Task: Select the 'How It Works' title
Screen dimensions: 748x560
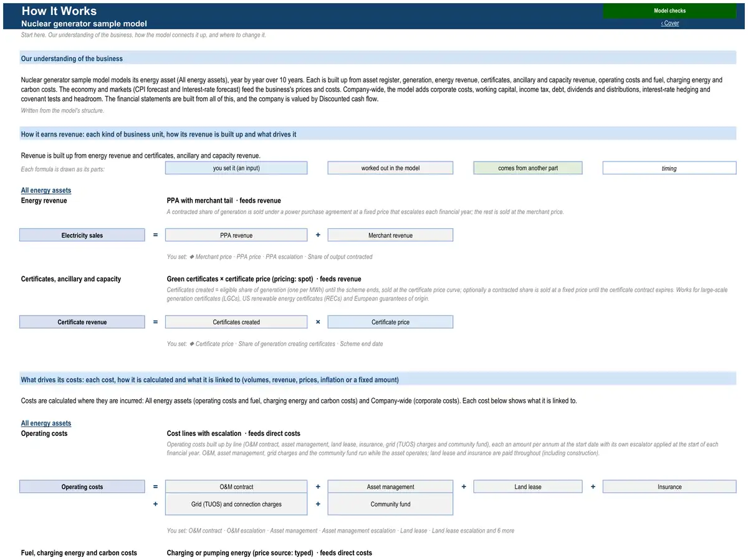Action: (x=59, y=11)
